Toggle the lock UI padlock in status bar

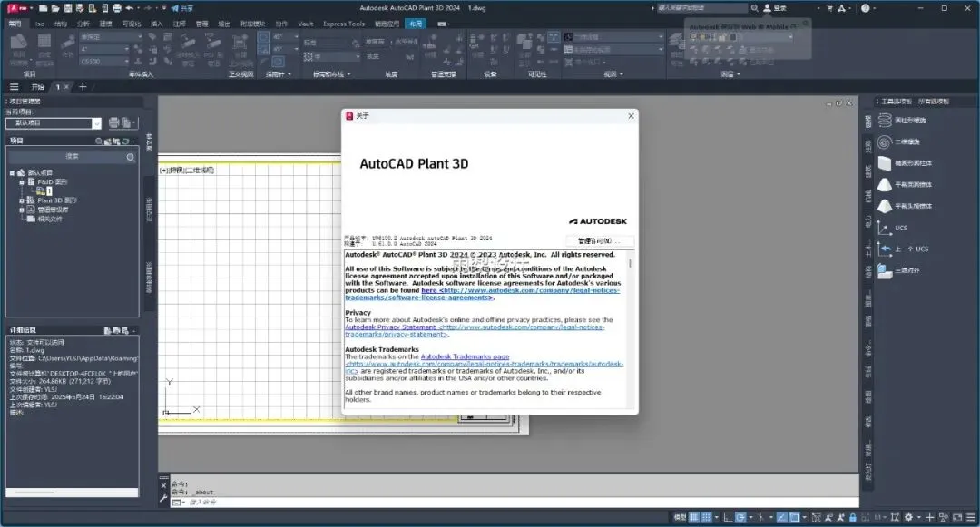[852, 517]
